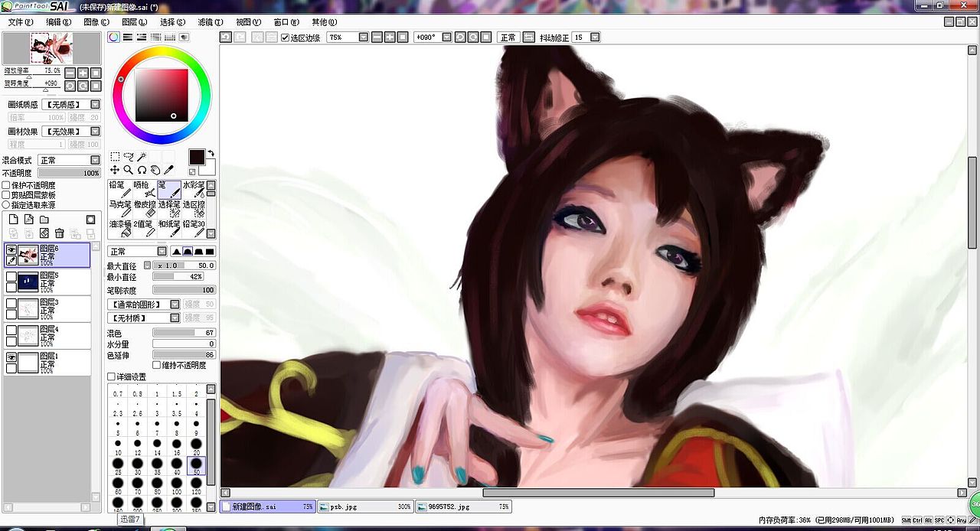Viewport: 980px width, 531px height.
Task: Select the 选区擦 selection eraser tool
Action: click(193, 209)
